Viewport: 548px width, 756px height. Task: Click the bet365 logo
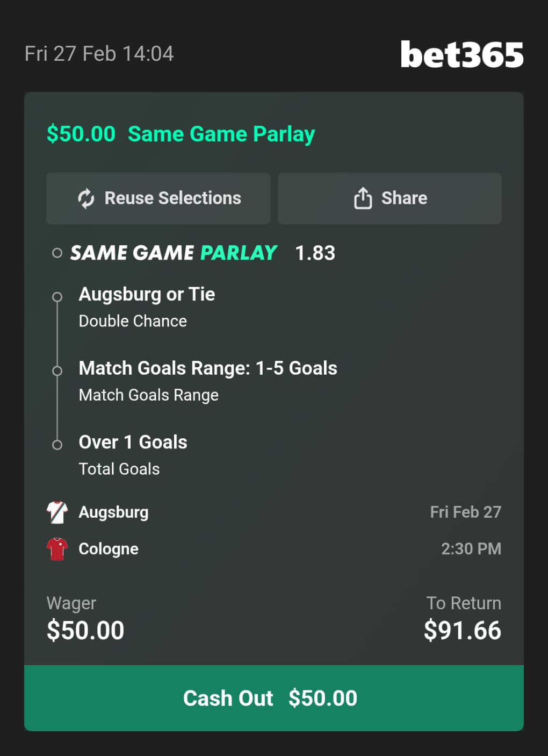tap(462, 55)
